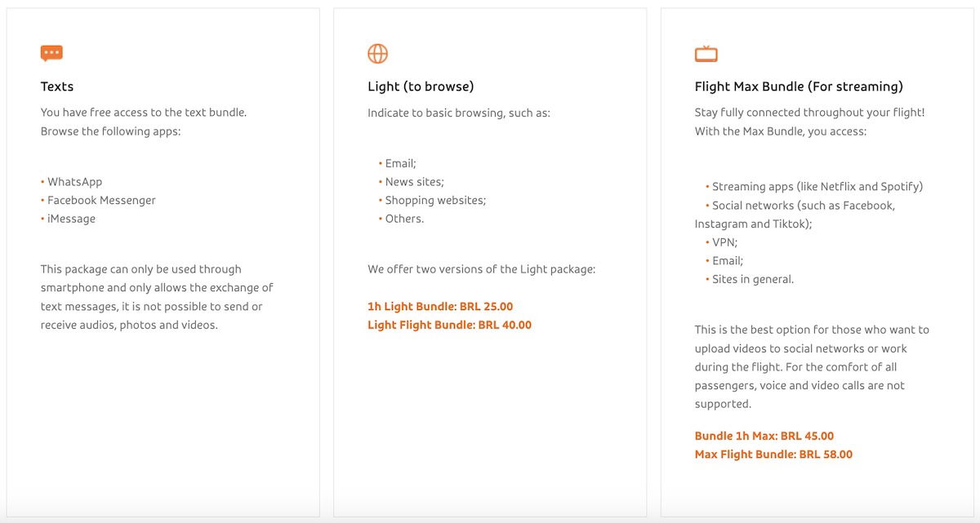This screenshot has height=523, width=980.
Task: Click the orange chat bubble Texts icon
Action: click(51, 54)
